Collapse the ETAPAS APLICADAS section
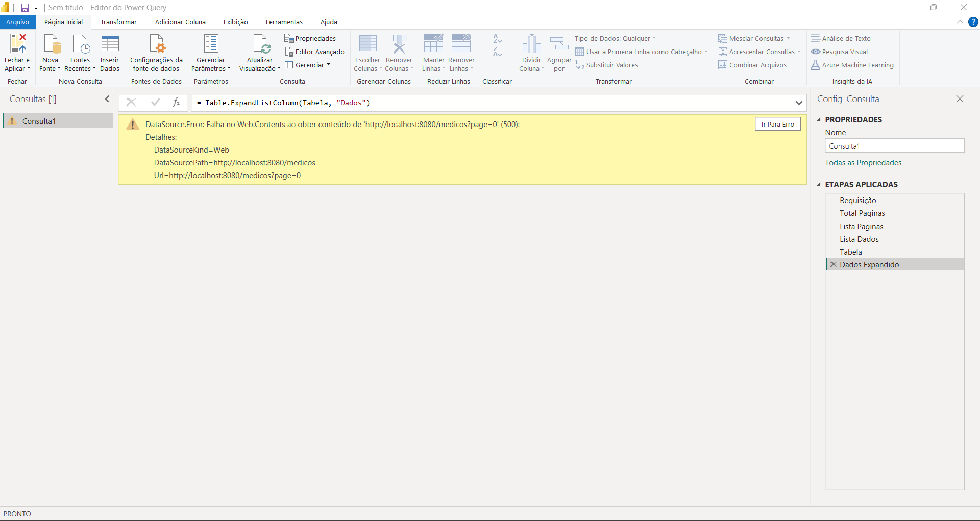Viewport: 980px width, 521px height. pos(819,184)
